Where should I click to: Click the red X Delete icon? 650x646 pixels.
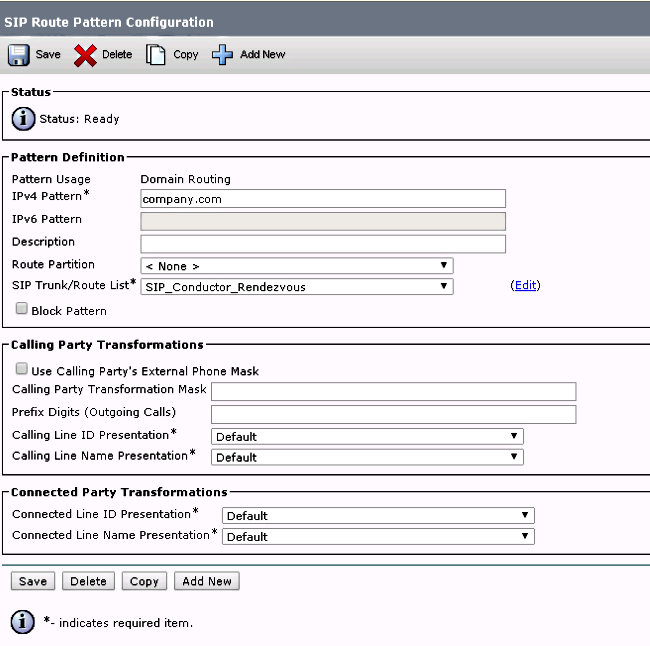[85, 55]
